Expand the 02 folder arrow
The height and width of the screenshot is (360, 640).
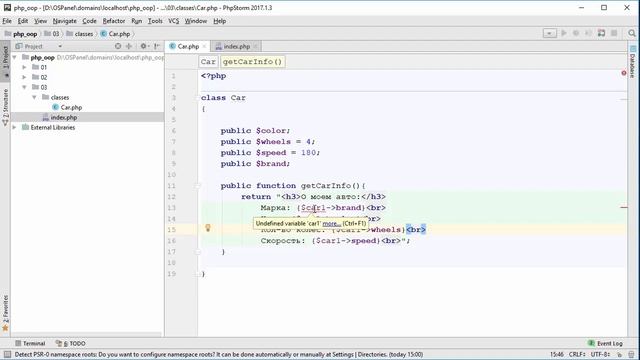tap(24, 77)
